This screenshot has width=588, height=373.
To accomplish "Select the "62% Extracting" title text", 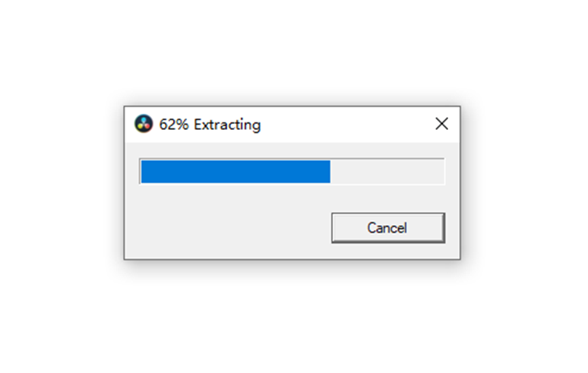I will tap(210, 125).
